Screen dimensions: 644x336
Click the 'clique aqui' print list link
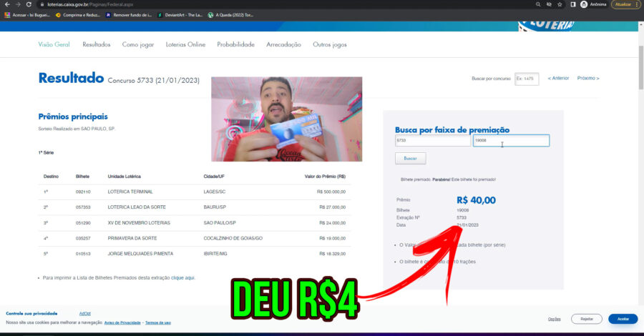point(182,278)
